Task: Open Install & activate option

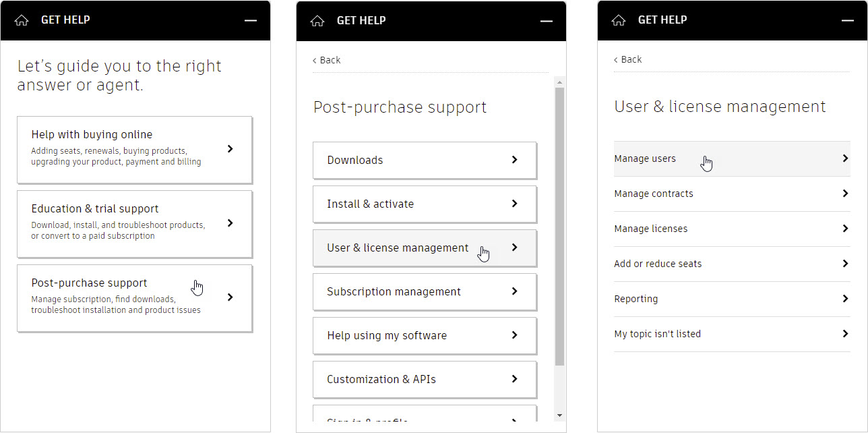Action: click(425, 204)
